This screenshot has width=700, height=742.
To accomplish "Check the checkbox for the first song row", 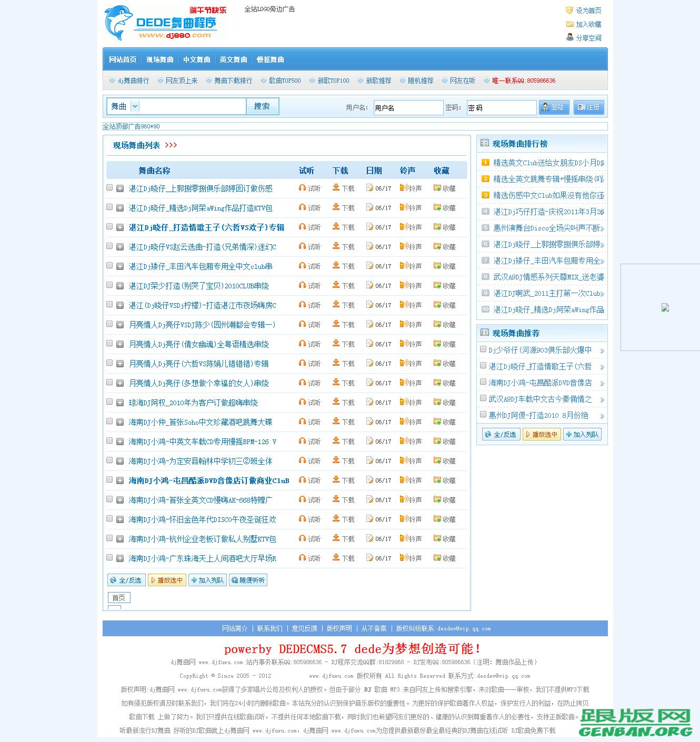I will point(109,187).
